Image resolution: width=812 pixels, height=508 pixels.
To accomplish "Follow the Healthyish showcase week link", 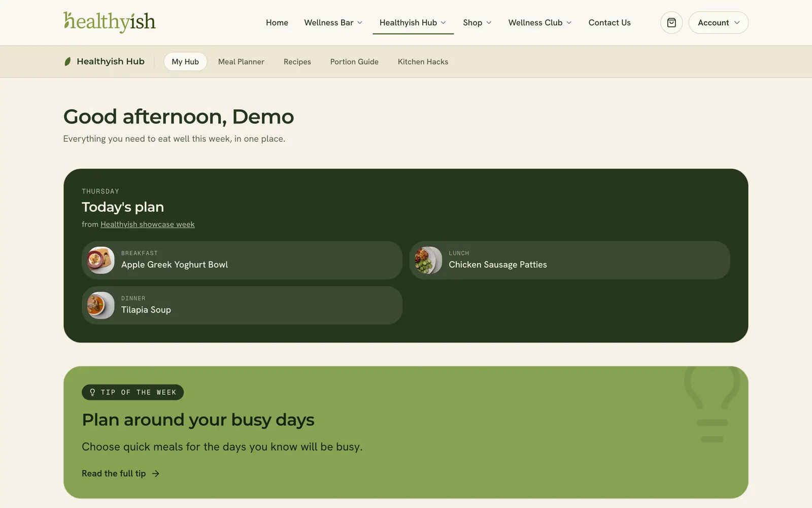I will tap(148, 225).
